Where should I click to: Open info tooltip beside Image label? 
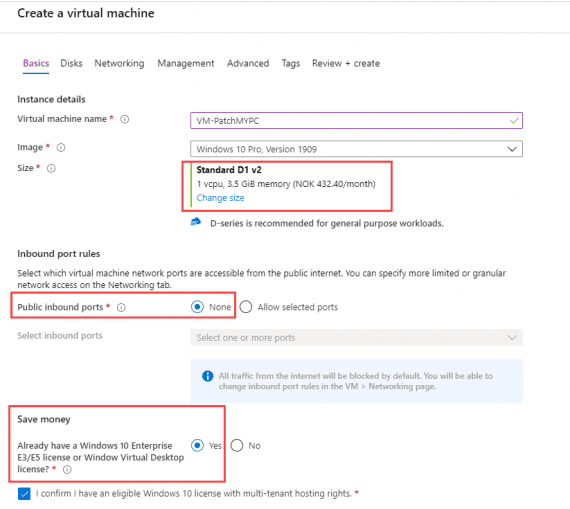click(x=61, y=148)
